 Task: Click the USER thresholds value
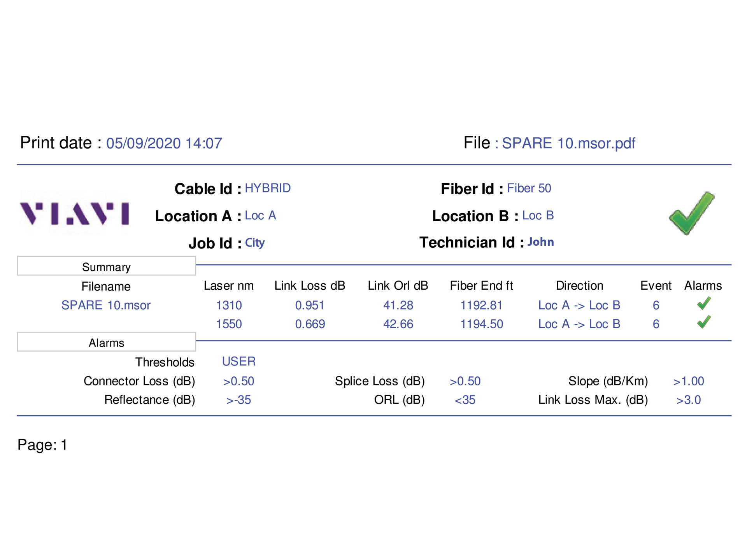[x=238, y=361]
